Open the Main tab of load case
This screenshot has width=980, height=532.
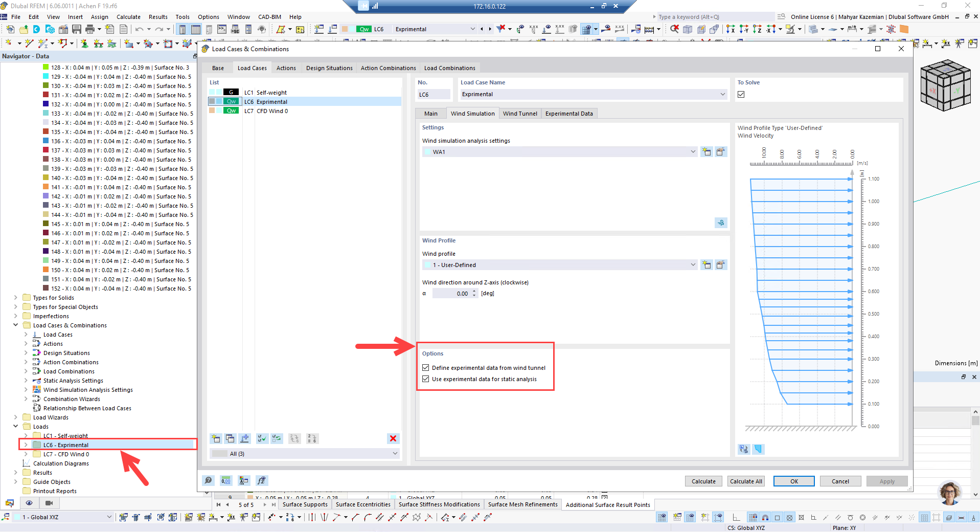pyautogui.click(x=431, y=114)
